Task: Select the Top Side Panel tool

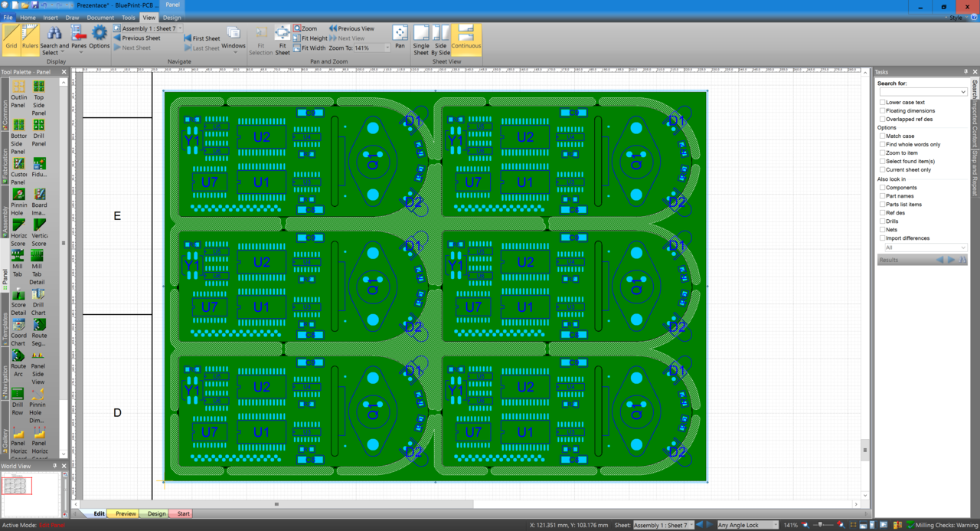Action: click(38, 97)
